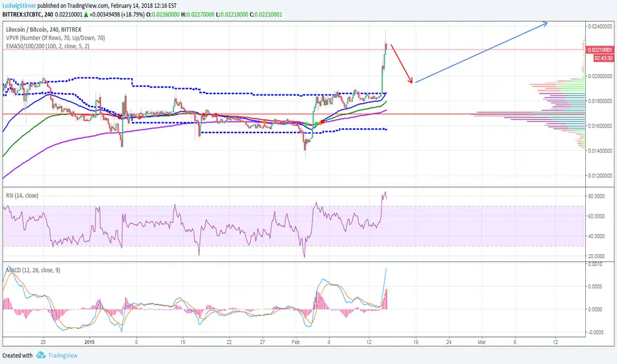Click the 25 date axis label
The image size is (617, 364).
pyautogui.click(x=43, y=342)
